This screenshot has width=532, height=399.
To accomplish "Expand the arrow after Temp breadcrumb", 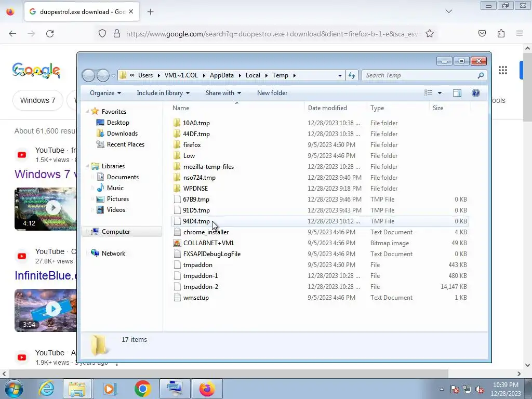I will tap(294, 75).
